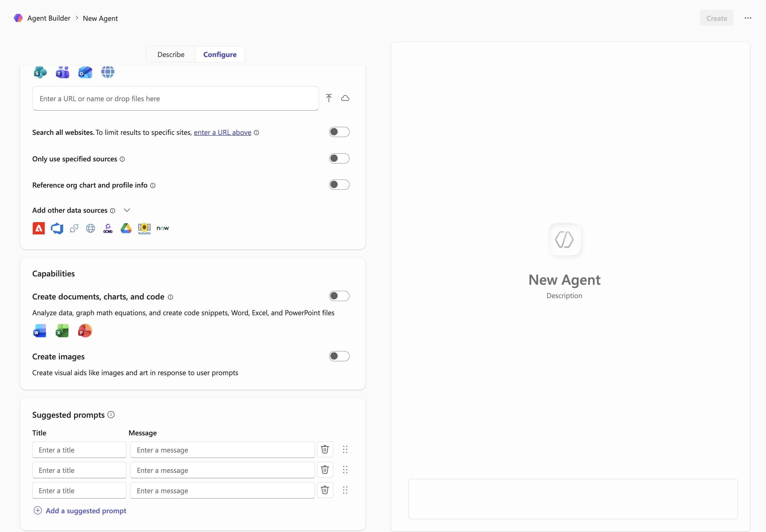
Task: Click the cloud file browse icon
Action: click(x=345, y=98)
